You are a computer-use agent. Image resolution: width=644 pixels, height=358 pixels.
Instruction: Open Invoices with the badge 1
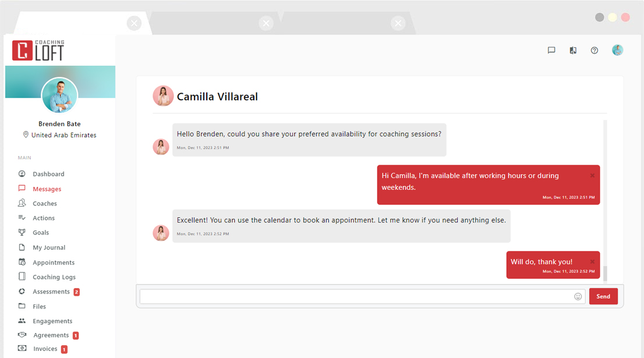tap(44, 349)
